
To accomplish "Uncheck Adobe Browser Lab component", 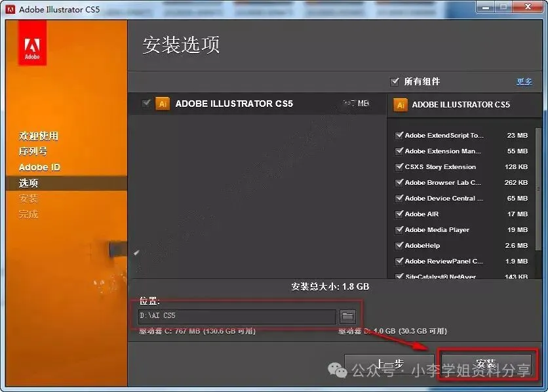I will (399, 182).
